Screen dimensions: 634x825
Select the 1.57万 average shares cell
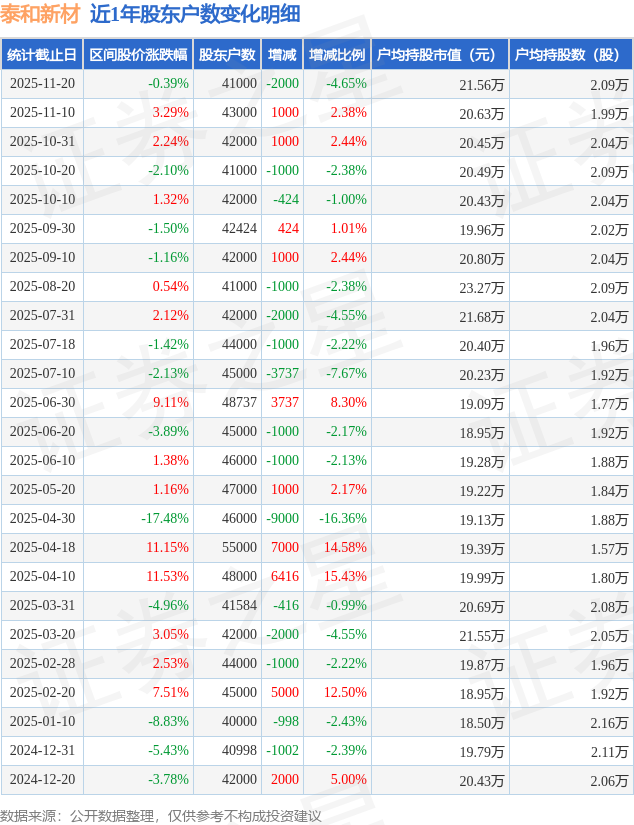coord(609,548)
